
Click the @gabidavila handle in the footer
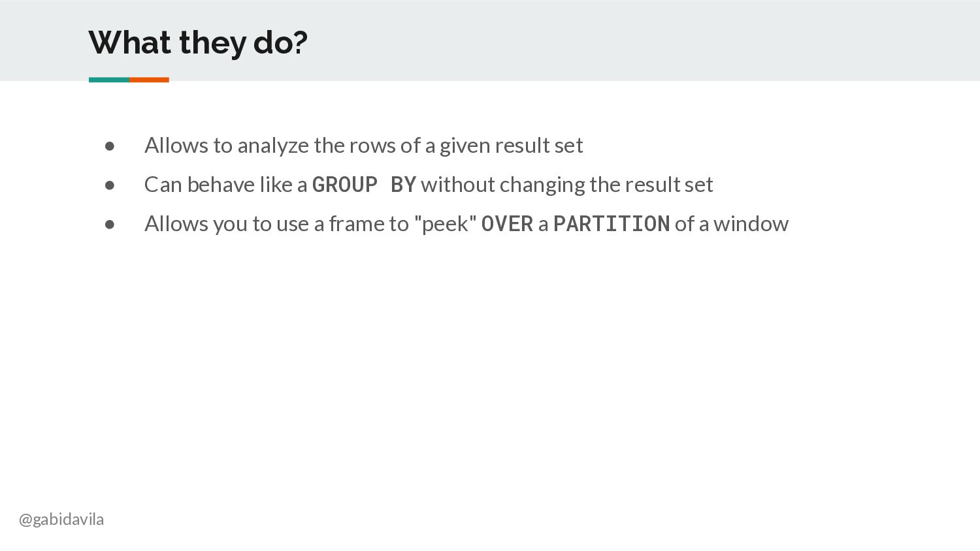coord(61,520)
